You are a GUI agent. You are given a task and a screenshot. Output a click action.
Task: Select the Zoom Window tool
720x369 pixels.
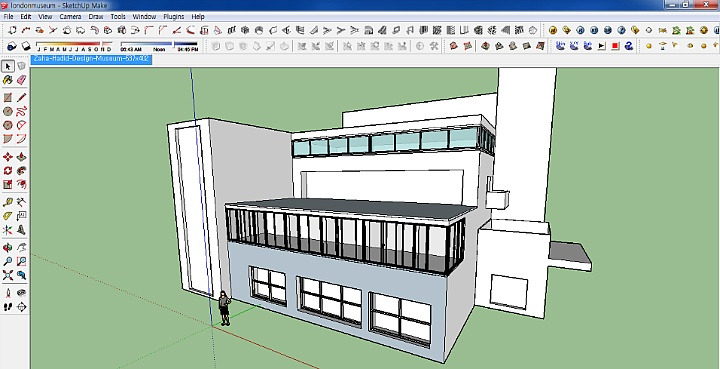click(22, 262)
